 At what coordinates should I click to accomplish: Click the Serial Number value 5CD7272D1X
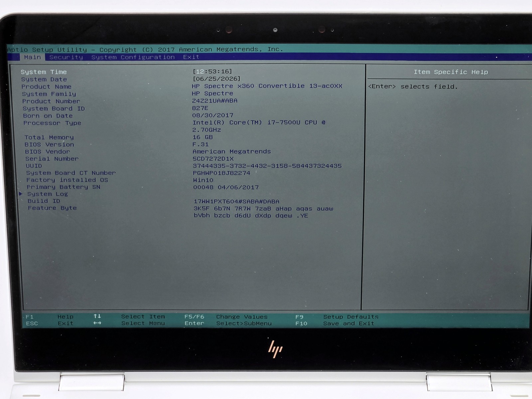[x=213, y=159]
